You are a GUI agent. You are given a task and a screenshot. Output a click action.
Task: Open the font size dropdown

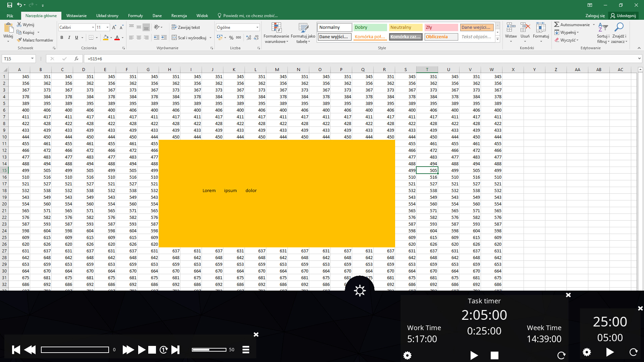click(107, 27)
